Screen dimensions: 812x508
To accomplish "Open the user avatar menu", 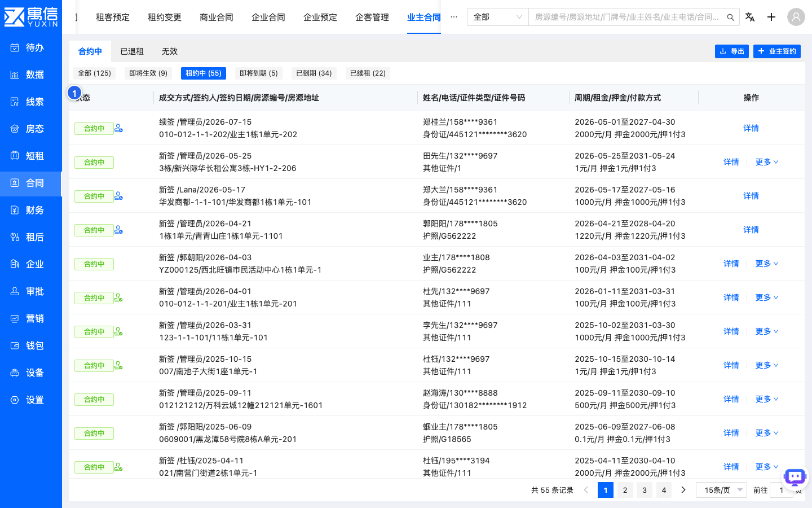I will tap(796, 17).
